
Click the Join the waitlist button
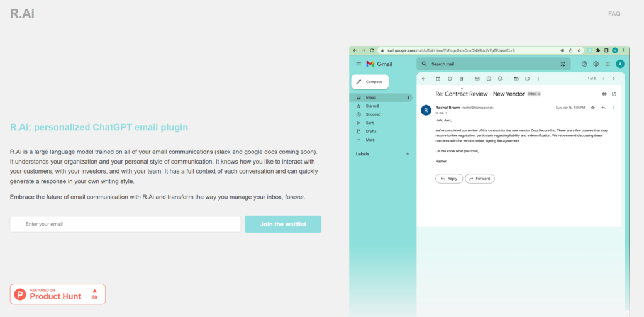(282, 225)
